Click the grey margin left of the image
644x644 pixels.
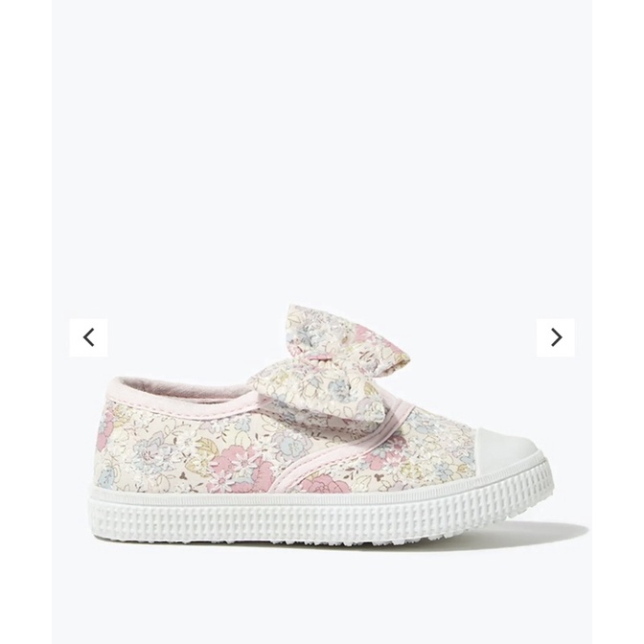pyautogui.click(x=26, y=322)
